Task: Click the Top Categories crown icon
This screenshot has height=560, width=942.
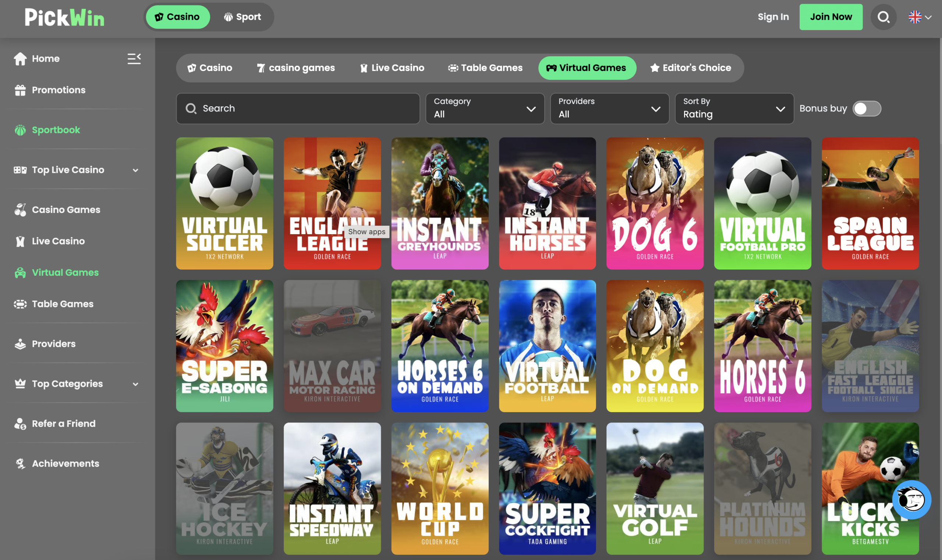Action: click(20, 384)
